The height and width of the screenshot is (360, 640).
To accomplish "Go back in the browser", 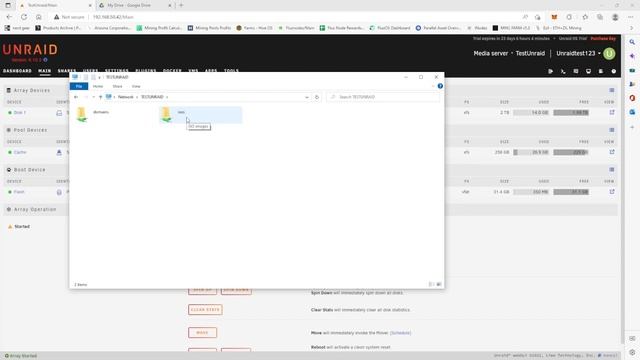I will tap(9, 17).
